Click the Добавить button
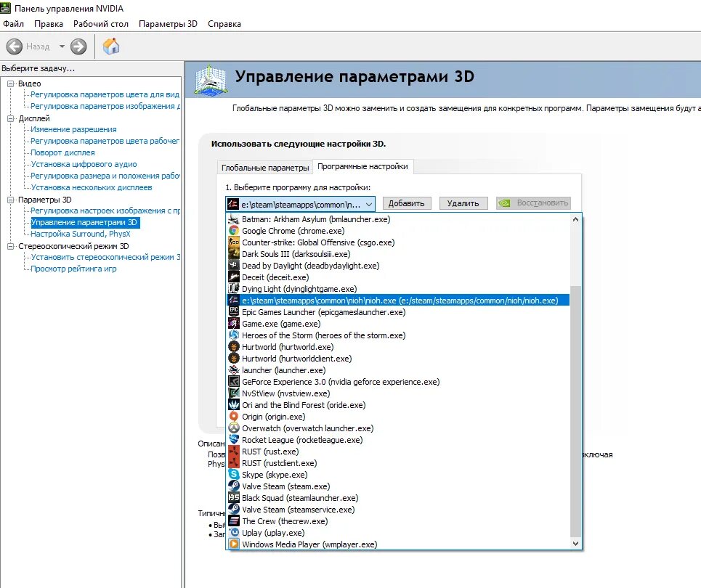The height and width of the screenshot is (588, 701). 406,203
